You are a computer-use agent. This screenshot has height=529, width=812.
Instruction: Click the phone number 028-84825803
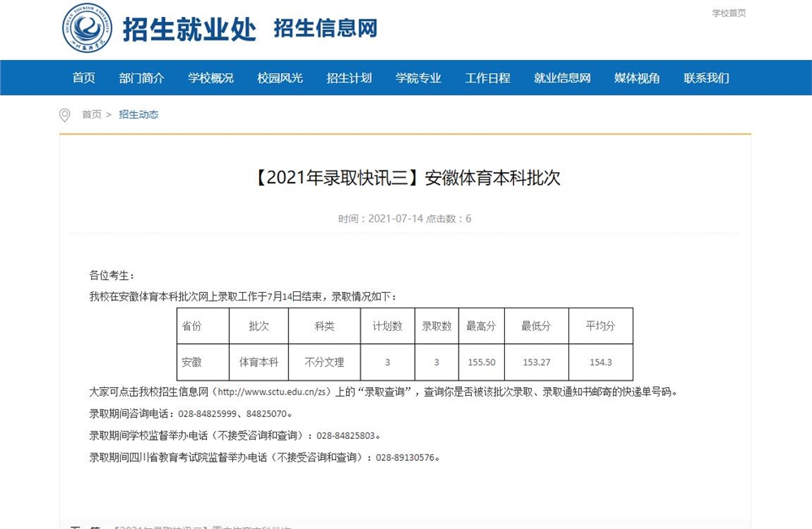click(345, 436)
